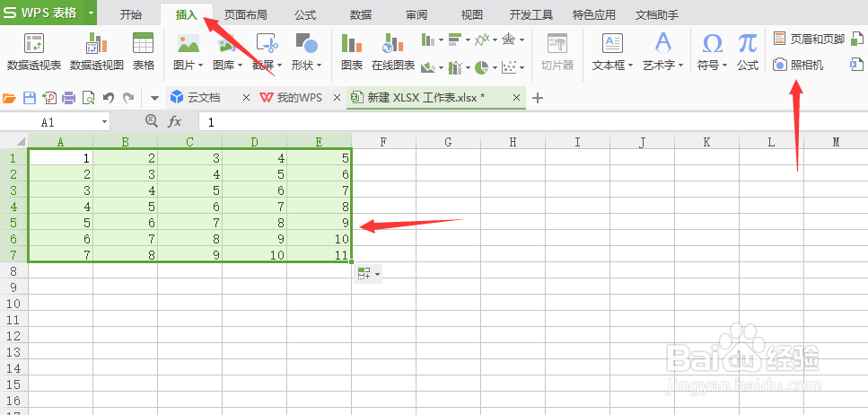The height and width of the screenshot is (415, 868).
Task: Print the sheet with the printer icon
Action: click(68, 99)
